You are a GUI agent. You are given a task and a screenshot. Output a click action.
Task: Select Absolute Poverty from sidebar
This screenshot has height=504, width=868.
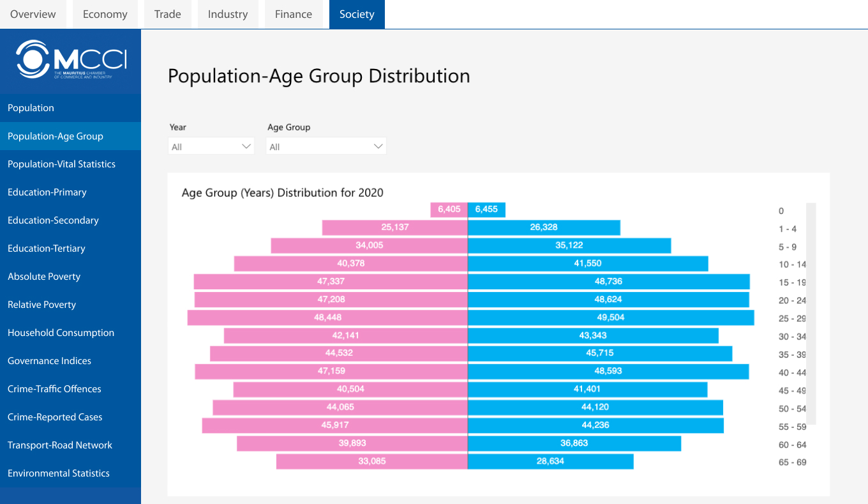(x=44, y=277)
